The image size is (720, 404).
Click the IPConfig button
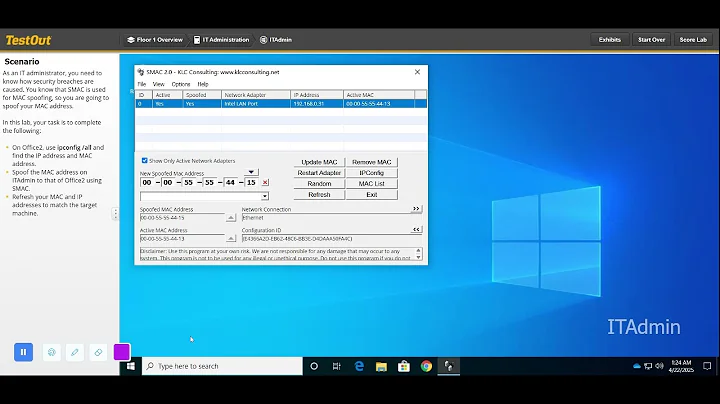click(371, 173)
